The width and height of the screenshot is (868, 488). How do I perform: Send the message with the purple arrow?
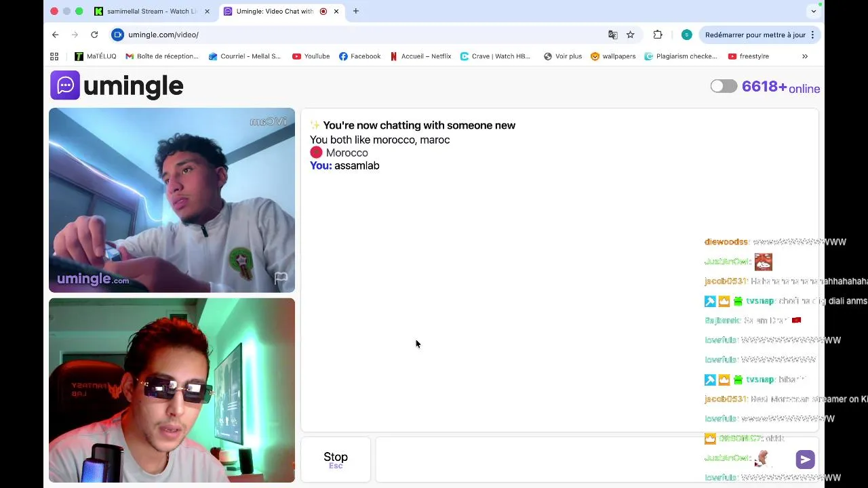pyautogui.click(x=805, y=460)
